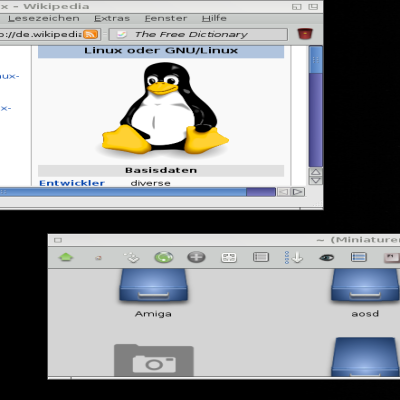400x400 pixels.
Task: Click the 'diverse' value text
Action: point(151,183)
